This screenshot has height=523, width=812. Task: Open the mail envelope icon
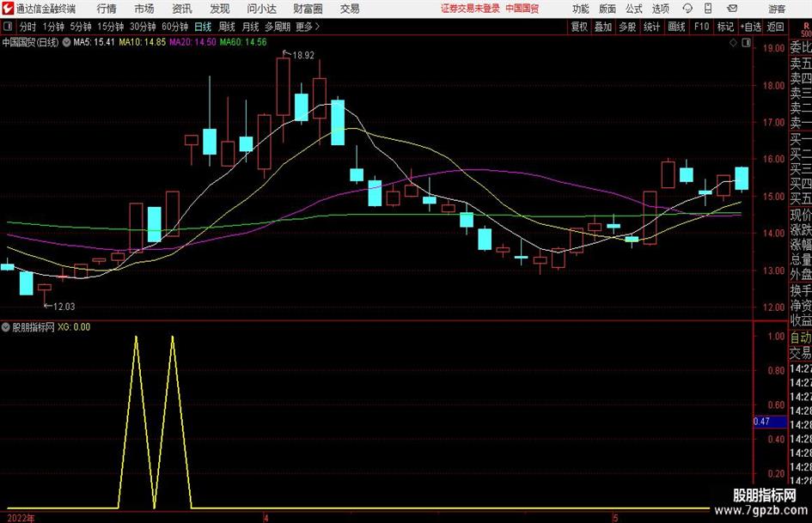(x=732, y=9)
